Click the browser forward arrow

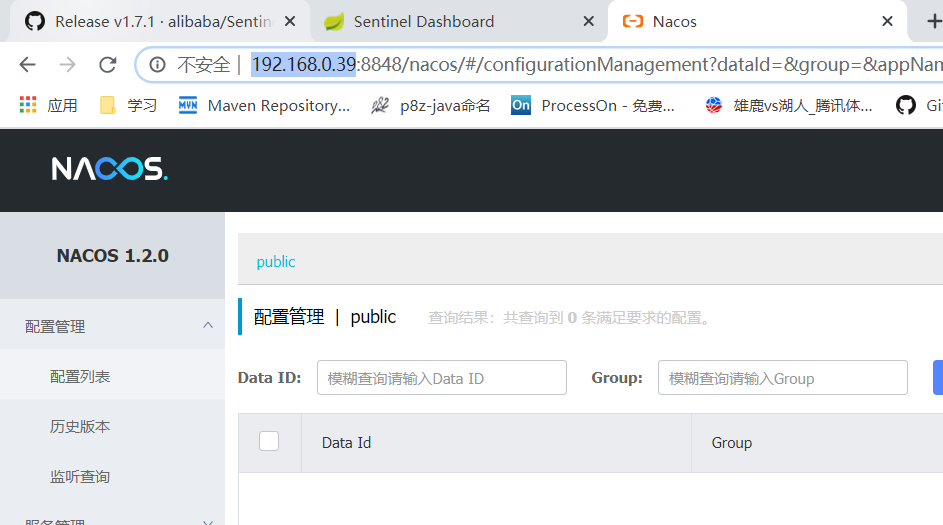pyautogui.click(x=67, y=64)
